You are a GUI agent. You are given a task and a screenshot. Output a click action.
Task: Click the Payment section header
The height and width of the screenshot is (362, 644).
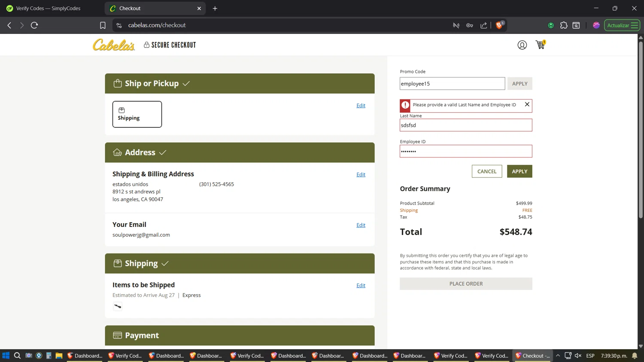[x=240, y=335]
